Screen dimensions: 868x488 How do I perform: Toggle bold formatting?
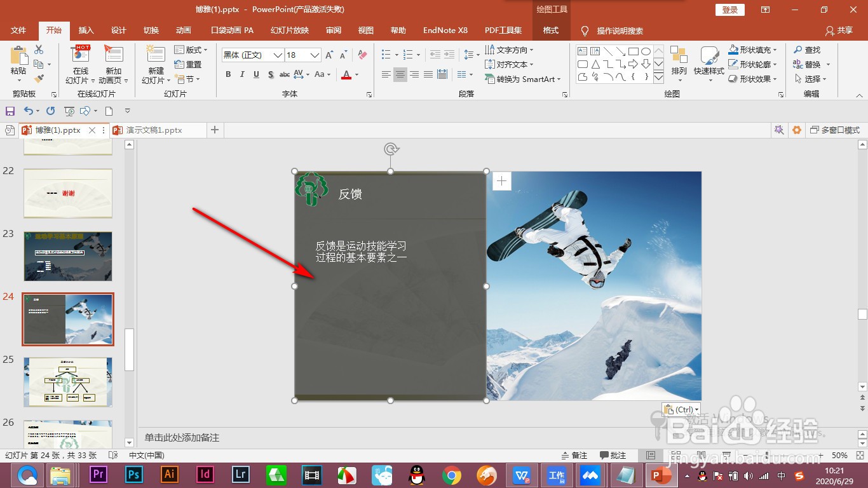pyautogui.click(x=228, y=74)
